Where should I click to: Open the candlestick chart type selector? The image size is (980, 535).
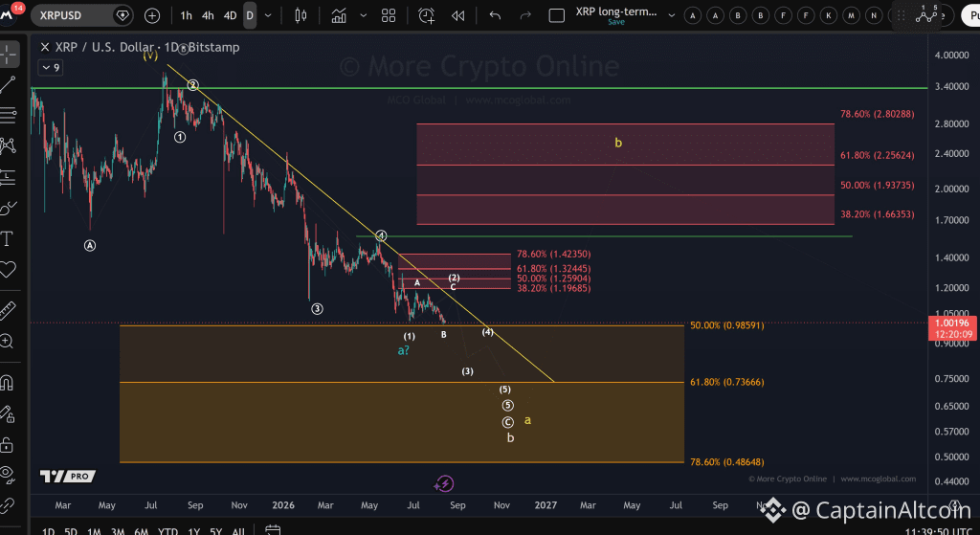pyautogui.click(x=301, y=15)
